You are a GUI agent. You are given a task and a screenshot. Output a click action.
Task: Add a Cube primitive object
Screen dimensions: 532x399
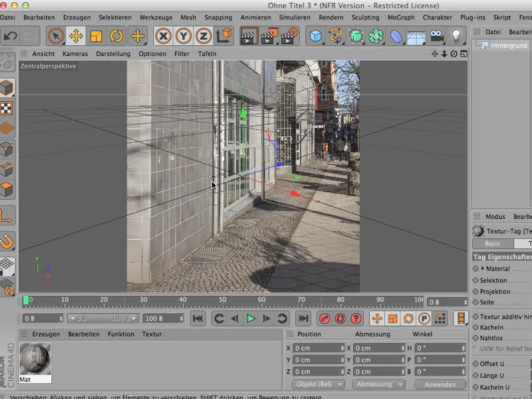click(x=315, y=36)
